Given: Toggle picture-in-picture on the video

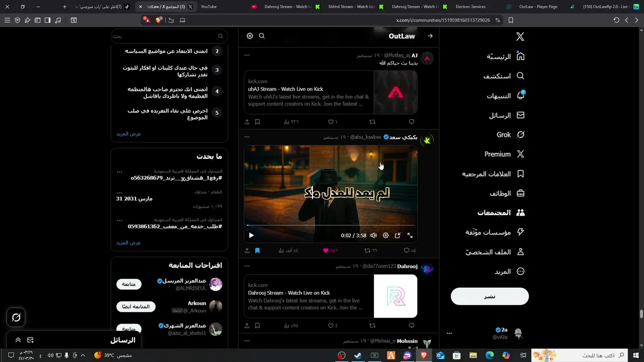Looking at the screenshot, I should (397, 235).
